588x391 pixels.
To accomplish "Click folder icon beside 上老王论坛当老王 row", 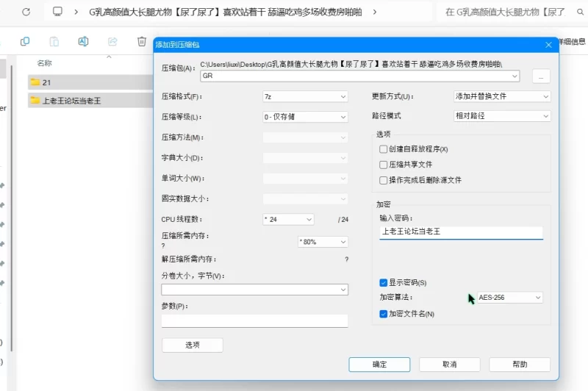I will pos(35,100).
